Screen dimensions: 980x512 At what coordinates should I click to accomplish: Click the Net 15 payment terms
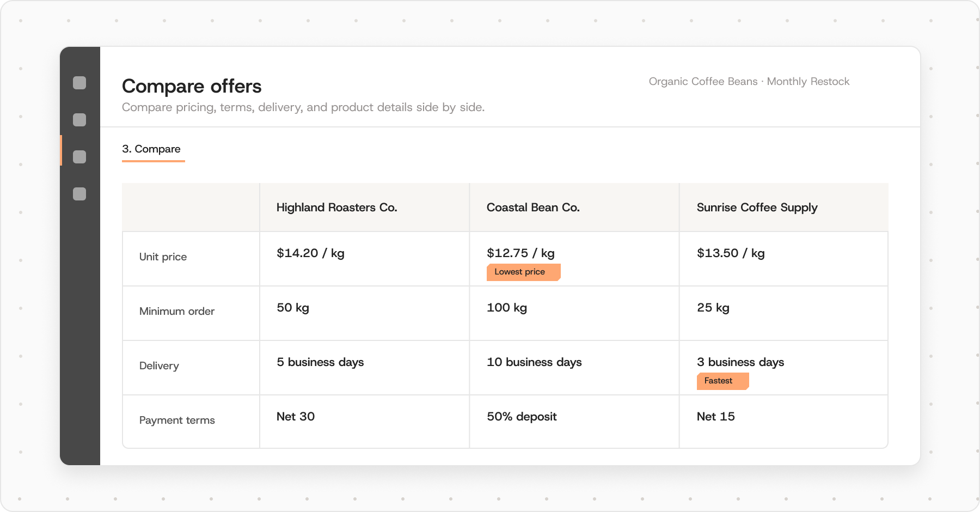pyautogui.click(x=716, y=417)
